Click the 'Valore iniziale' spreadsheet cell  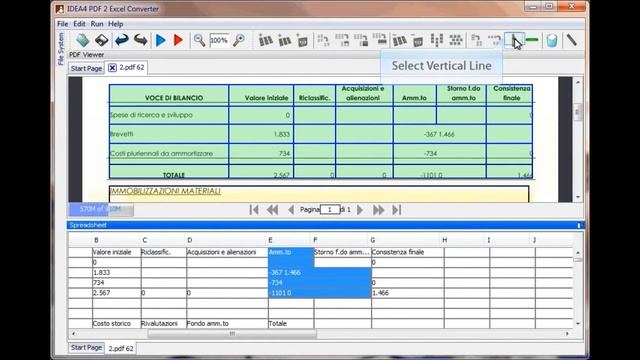(x=116, y=252)
